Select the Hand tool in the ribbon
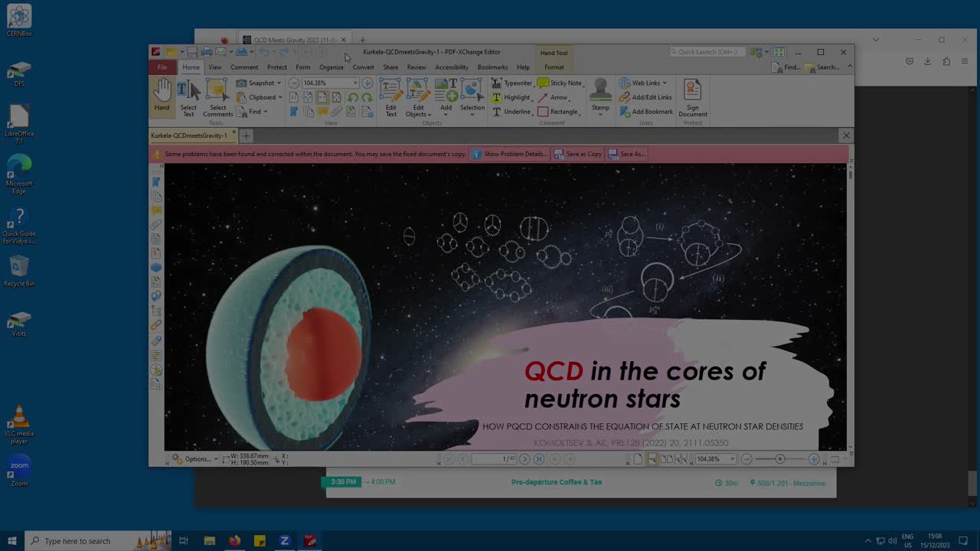 pyautogui.click(x=162, y=96)
